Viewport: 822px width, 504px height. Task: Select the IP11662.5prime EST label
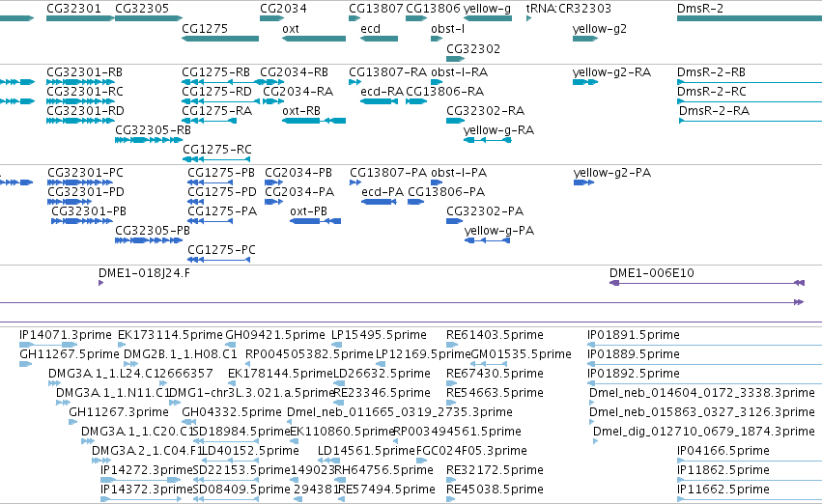pos(723,490)
